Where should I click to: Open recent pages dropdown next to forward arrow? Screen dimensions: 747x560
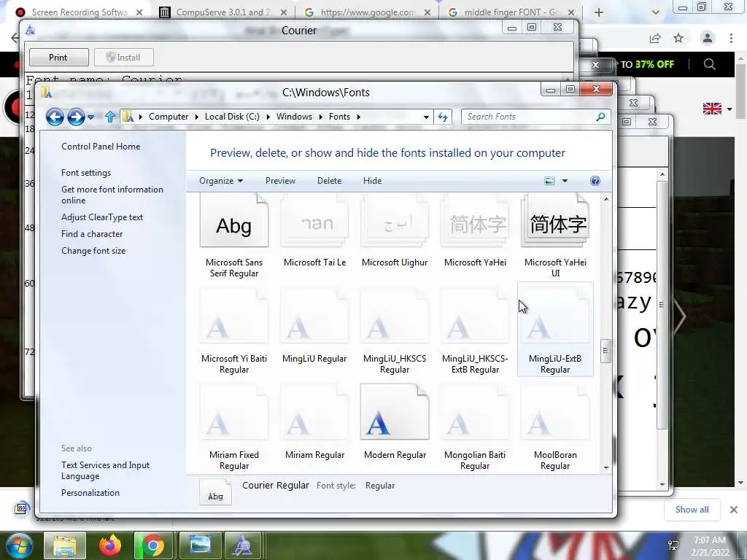pyautogui.click(x=90, y=117)
